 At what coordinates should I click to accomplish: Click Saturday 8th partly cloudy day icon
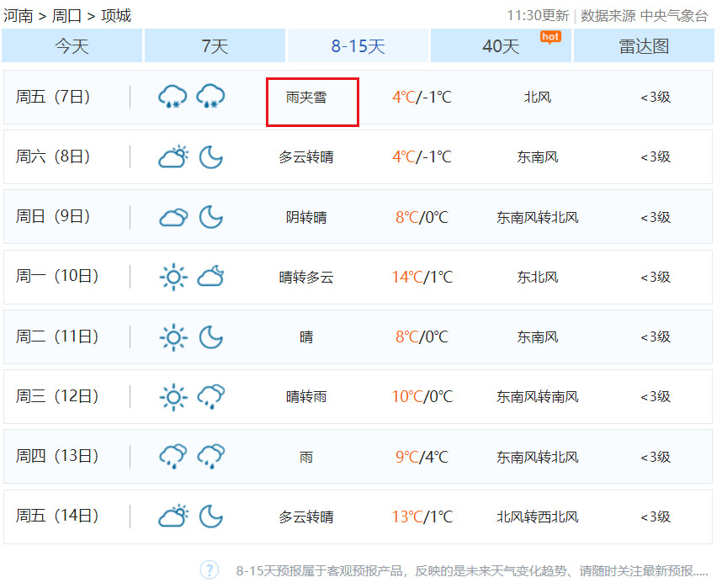tap(173, 157)
